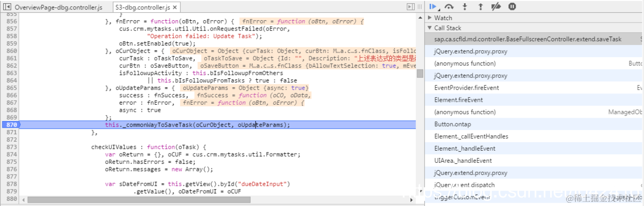Click the vertical scrollbar thumb of code editor
The width and height of the screenshot is (644, 206).
point(420,73)
